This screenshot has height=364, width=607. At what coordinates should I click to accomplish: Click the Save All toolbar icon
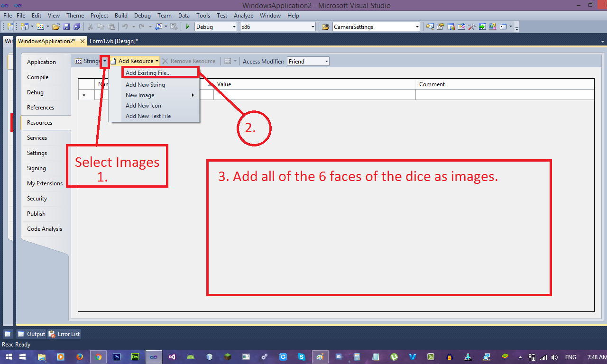[x=77, y=27]
